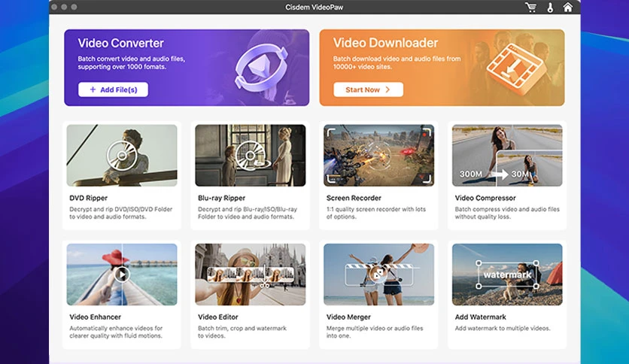Image resolution: width=629 pixels, height=364 pixels.
Task: Select the DVD Ripper title
Action: pos(88,198)
